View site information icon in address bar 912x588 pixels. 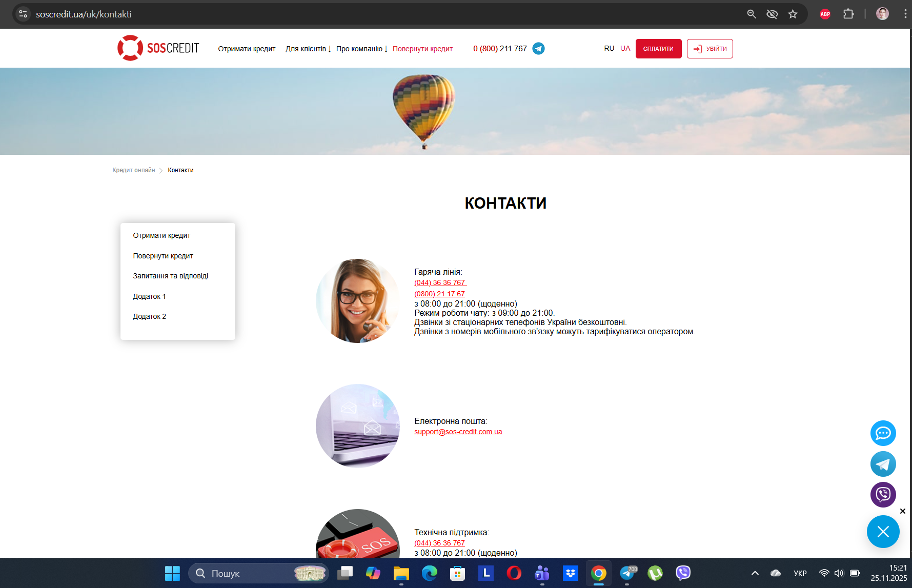click(23, 14)
